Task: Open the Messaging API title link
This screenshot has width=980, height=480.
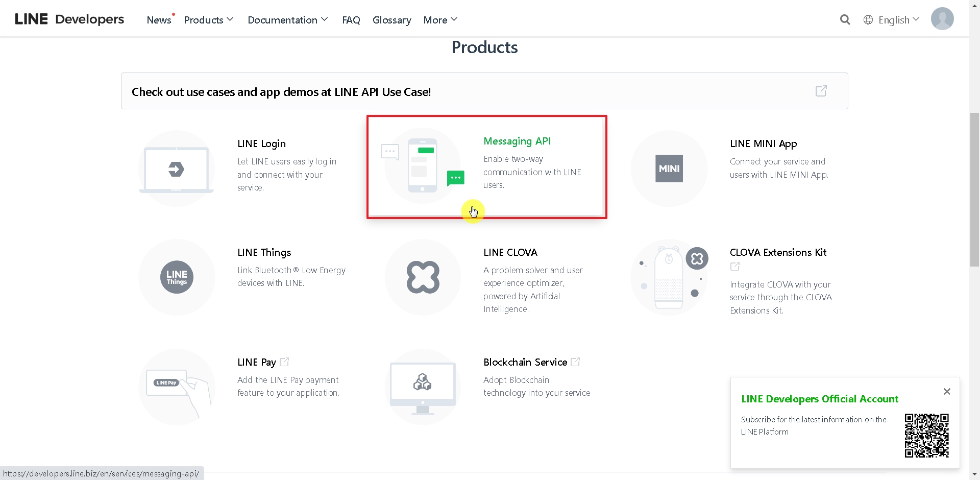Action: pos(517,141)
